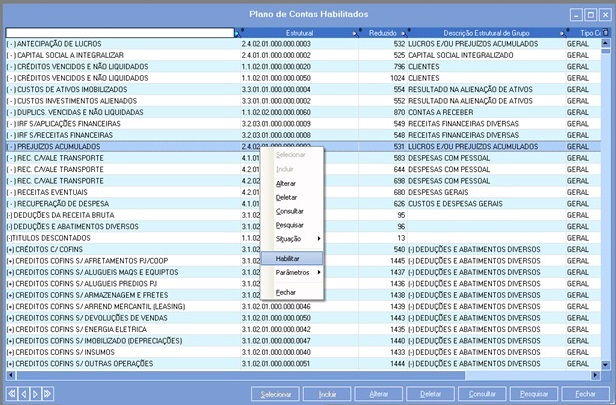
Task: Click the search input field above the list
Action: [118, 33]
